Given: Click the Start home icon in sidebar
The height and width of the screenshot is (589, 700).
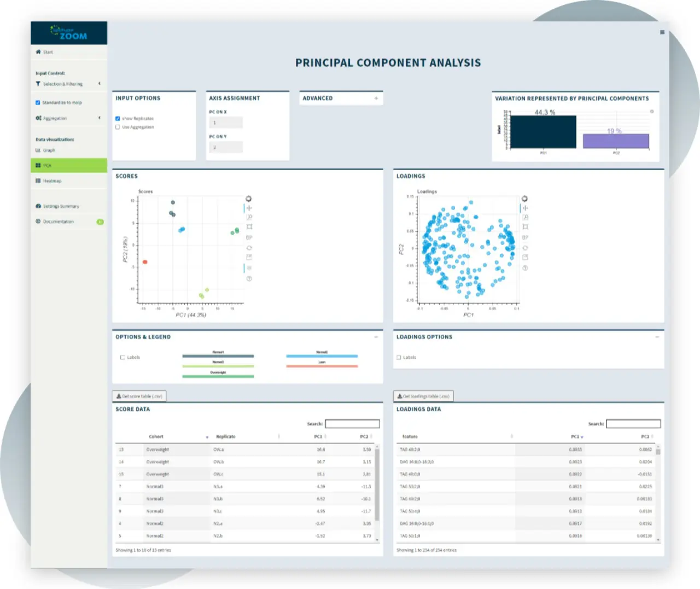Looking at the screenshot, I should click(38, 52).
